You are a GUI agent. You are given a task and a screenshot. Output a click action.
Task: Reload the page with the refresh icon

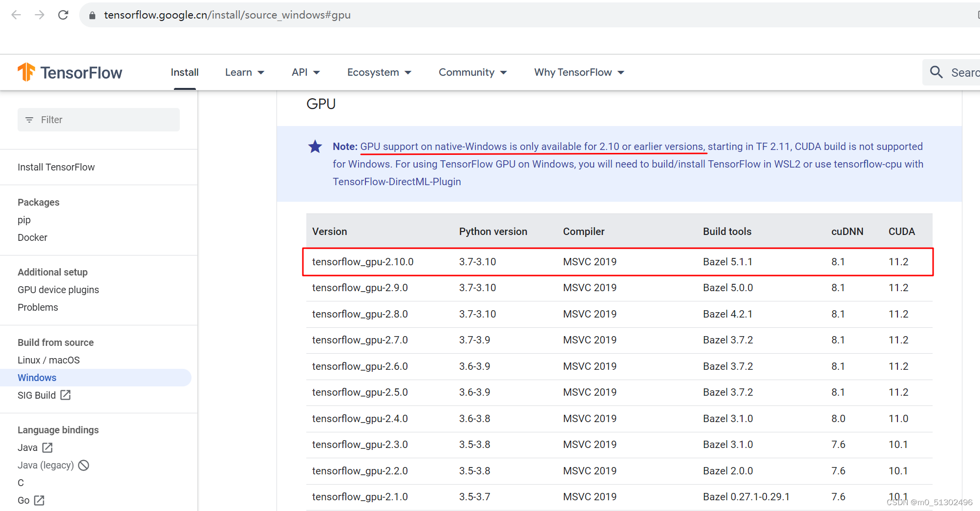tap(63, 15)
